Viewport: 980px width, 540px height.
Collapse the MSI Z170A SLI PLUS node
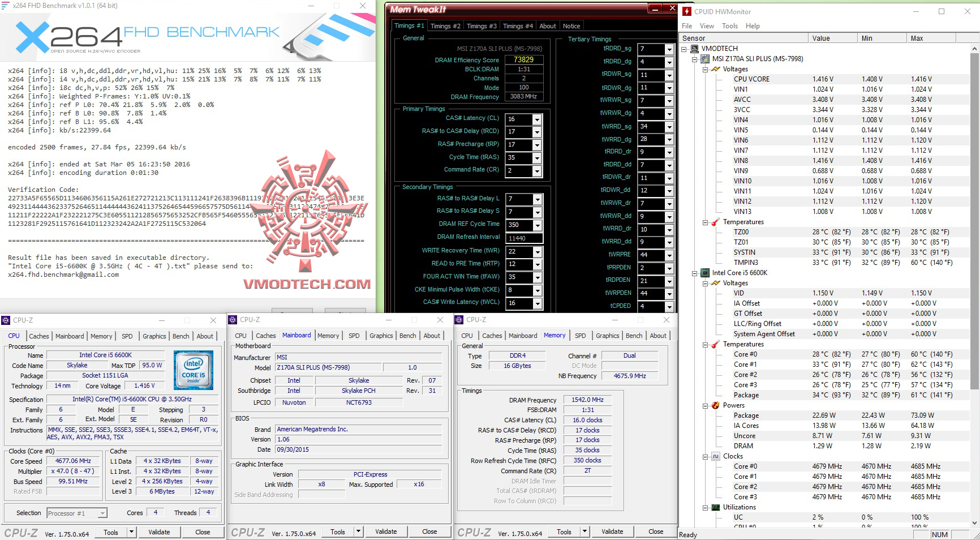(x=695, y=59)
